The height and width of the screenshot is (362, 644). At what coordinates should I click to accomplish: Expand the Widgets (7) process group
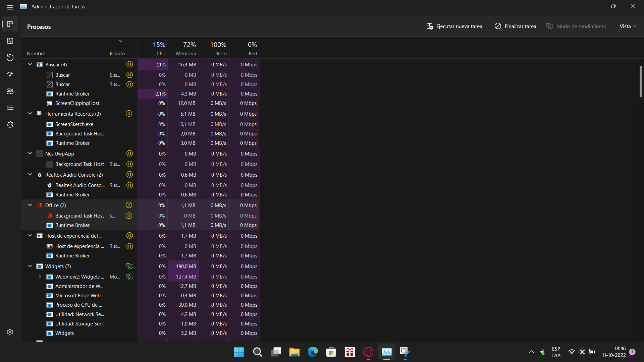point(30,266)
